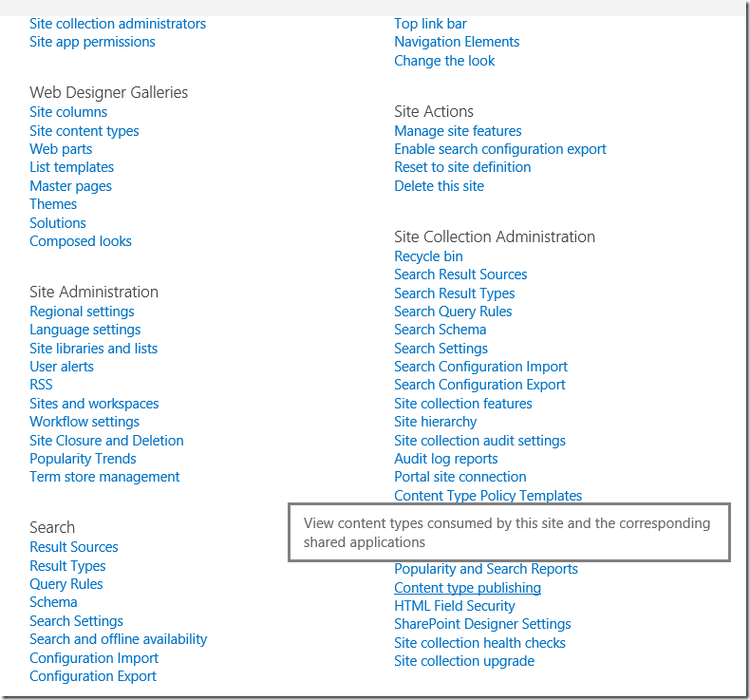Viewport: 750px width, 700px height.
Task: Open Change the look
Action: (x=444, y=61)
